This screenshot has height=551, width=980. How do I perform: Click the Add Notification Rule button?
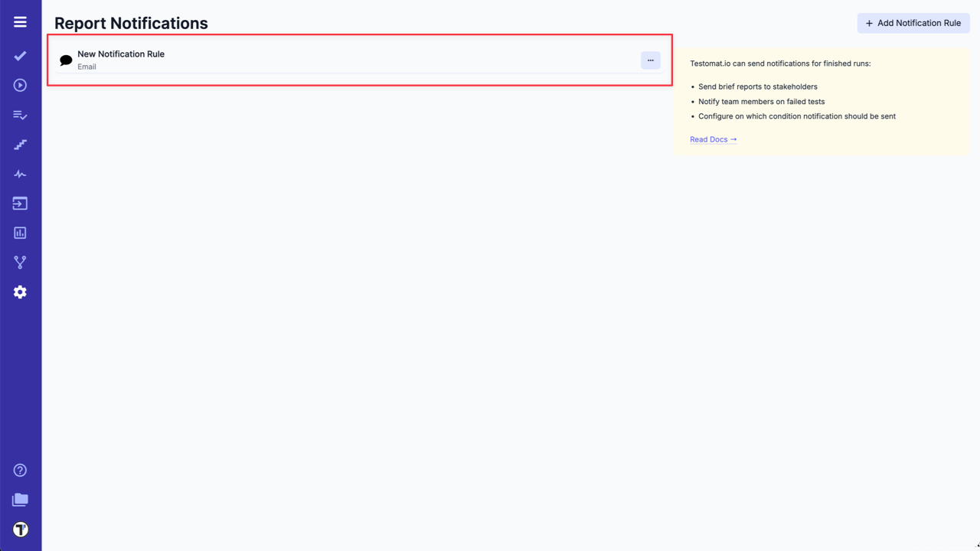tap(913, 23)
